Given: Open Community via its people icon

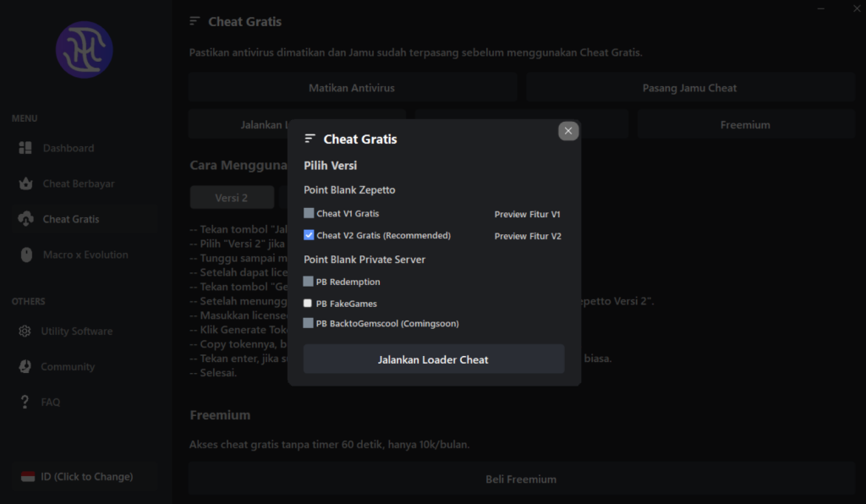Looking at the screenshot, I should coord(25,367).
